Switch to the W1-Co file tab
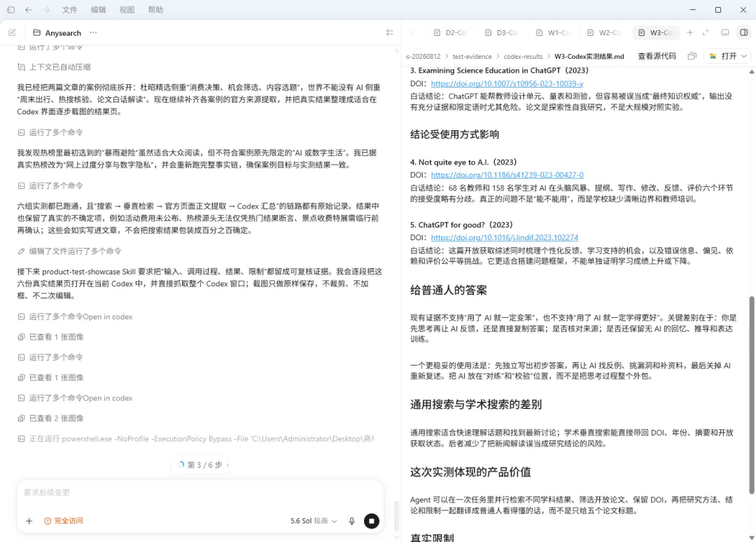 552,32
